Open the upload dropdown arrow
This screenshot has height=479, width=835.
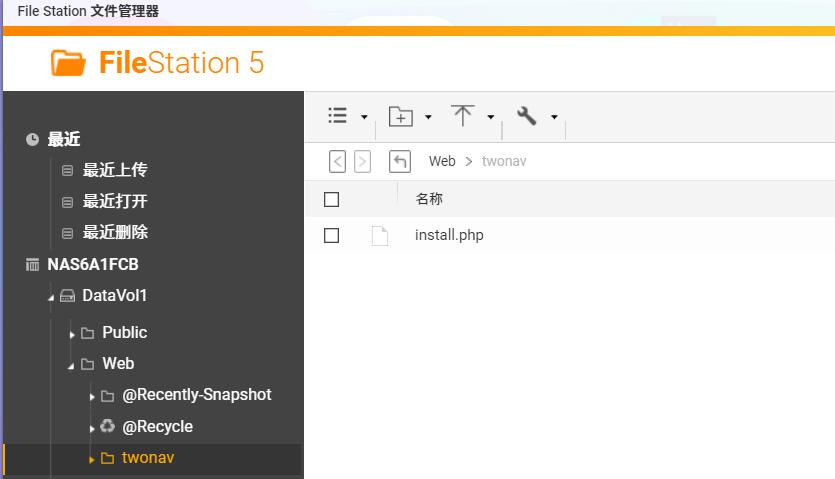point(490,117)
